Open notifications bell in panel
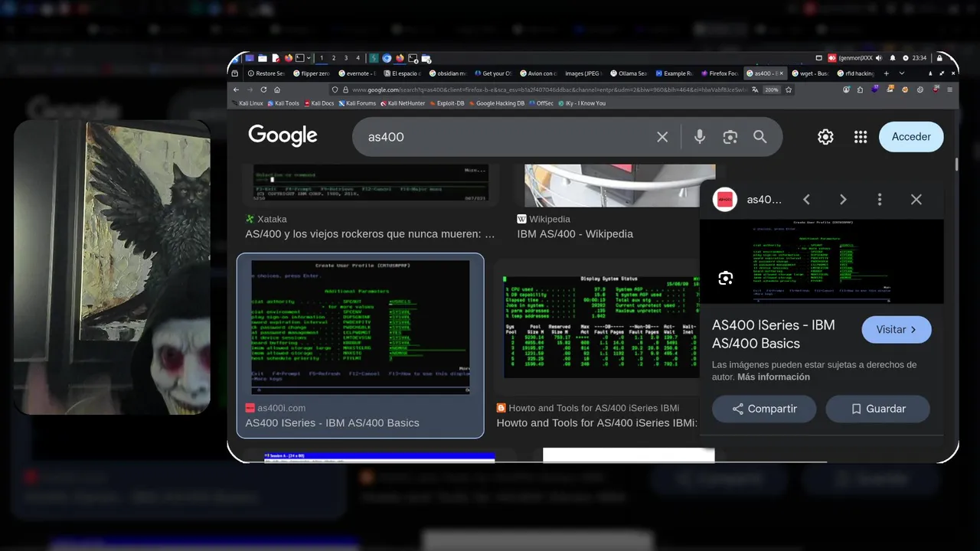Image resolution: width=980 pixels, height=551 pixels. [x=893, y=58]
